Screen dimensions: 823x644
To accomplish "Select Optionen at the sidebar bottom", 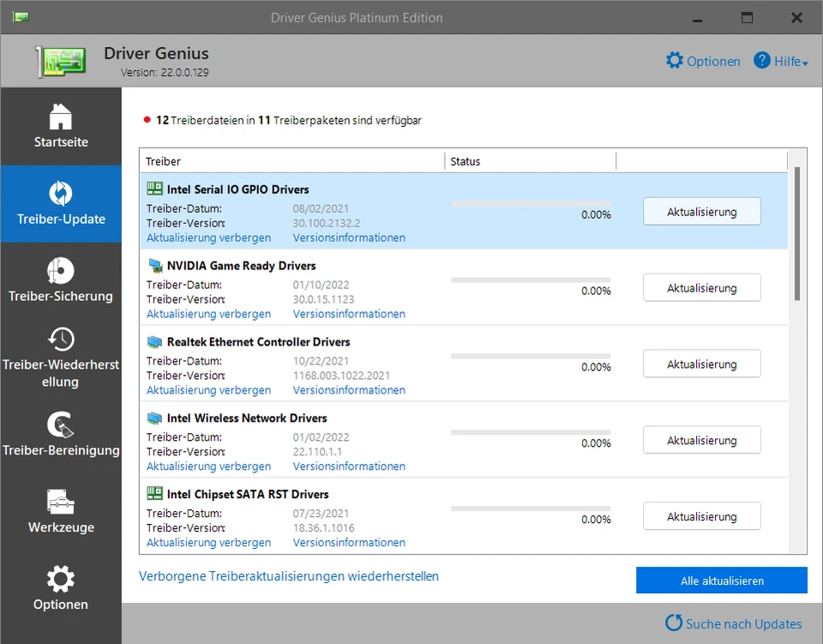I will click(60, 588).
